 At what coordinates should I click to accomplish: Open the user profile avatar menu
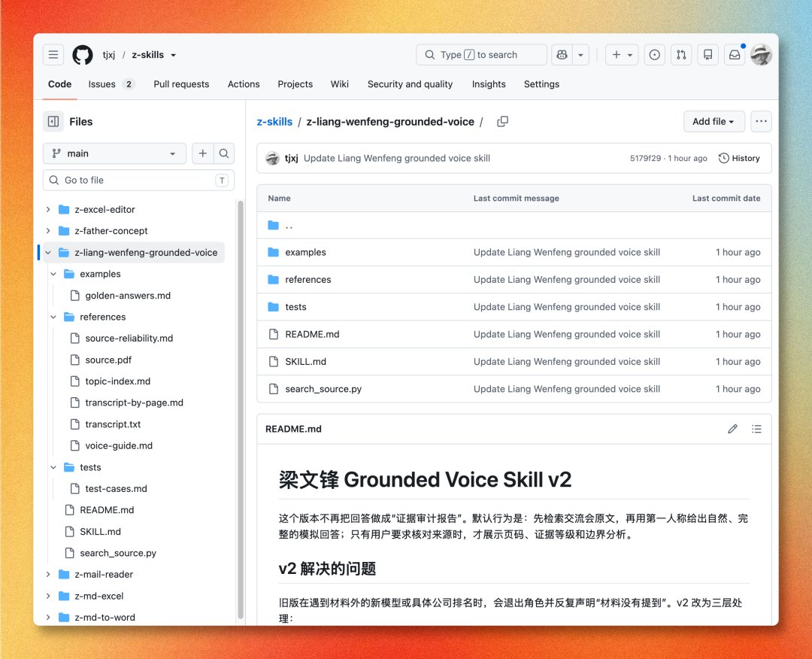761,55
